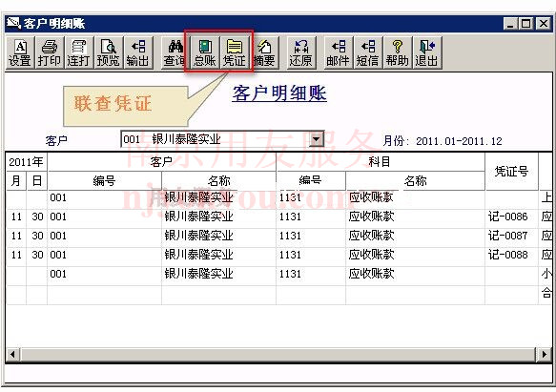
Task: Click the 还原 restore icon
Action: click(300, 52)
